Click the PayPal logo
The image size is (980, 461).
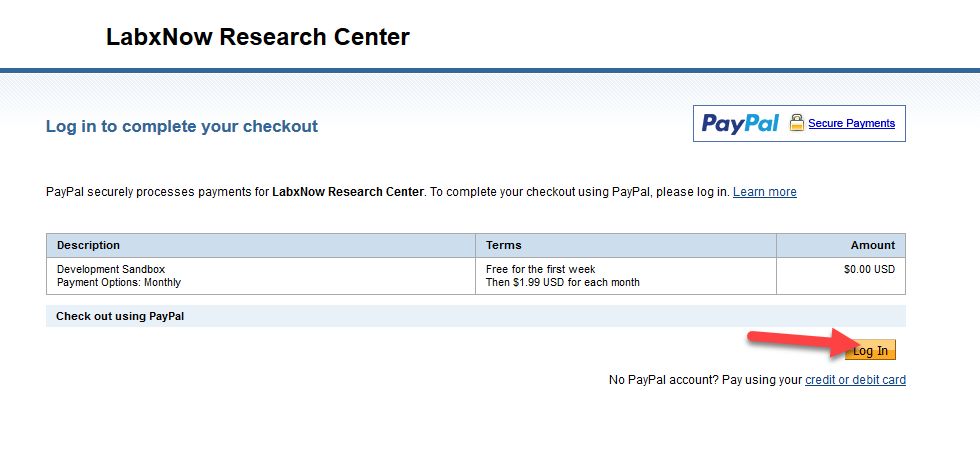tap(740, 124)
